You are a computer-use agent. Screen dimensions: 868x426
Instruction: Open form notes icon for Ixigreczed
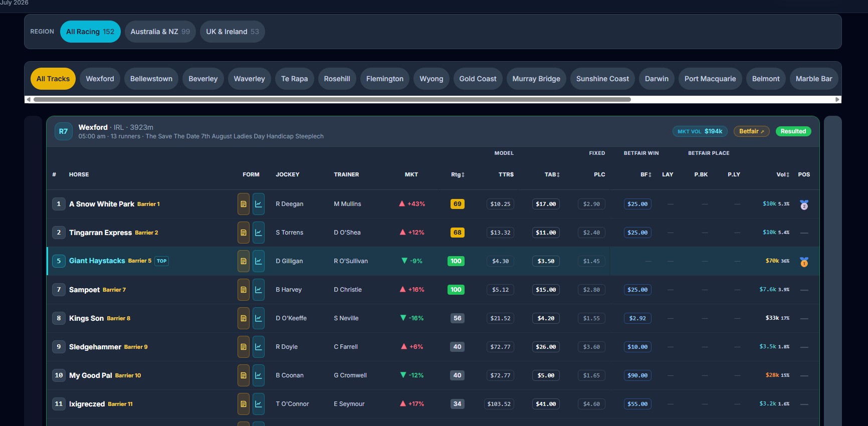[x=244, y=404]
